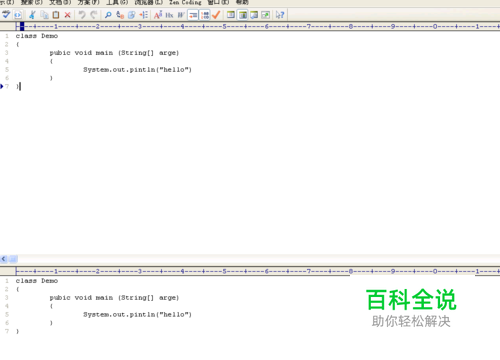The height and width of the screenshot is (360, 500).
Task: Open the Zen Coding menu
Action: click(185, 2)
